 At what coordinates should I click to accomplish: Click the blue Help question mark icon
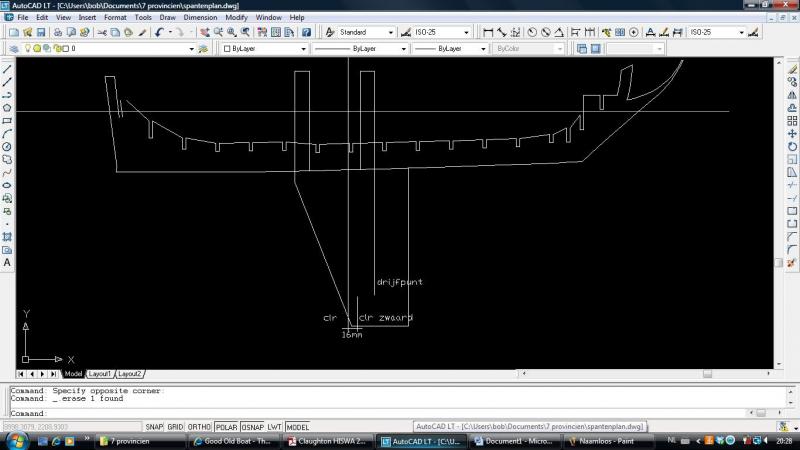[x=306, y=32]
